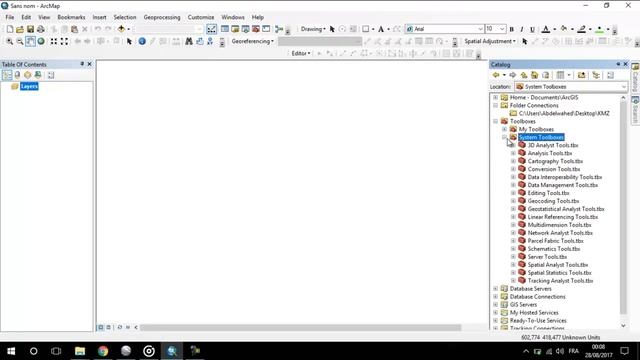Auto-hide the Catalog panel with pin
640x360 pixels.
click(618, 64)
